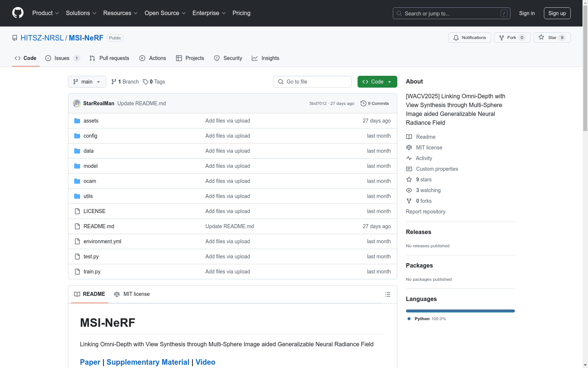Click the LICENSE file icon

(x=77, y=211)
